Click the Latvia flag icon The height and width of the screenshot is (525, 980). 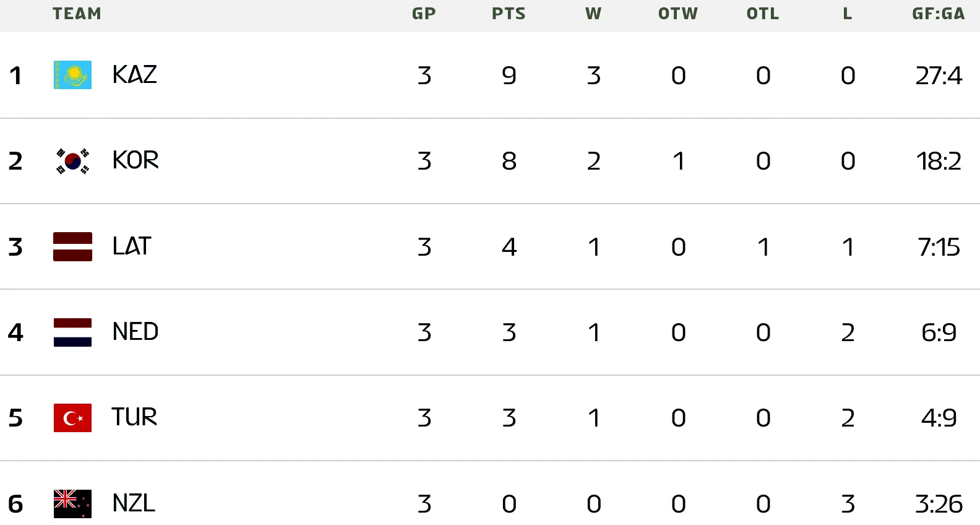pos(72,246)
